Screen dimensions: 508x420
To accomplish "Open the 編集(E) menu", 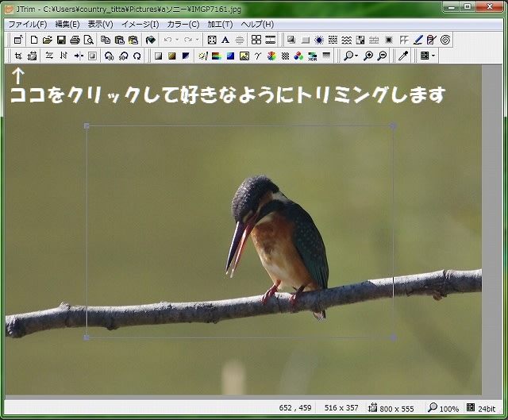I will (x=67, y=25).
